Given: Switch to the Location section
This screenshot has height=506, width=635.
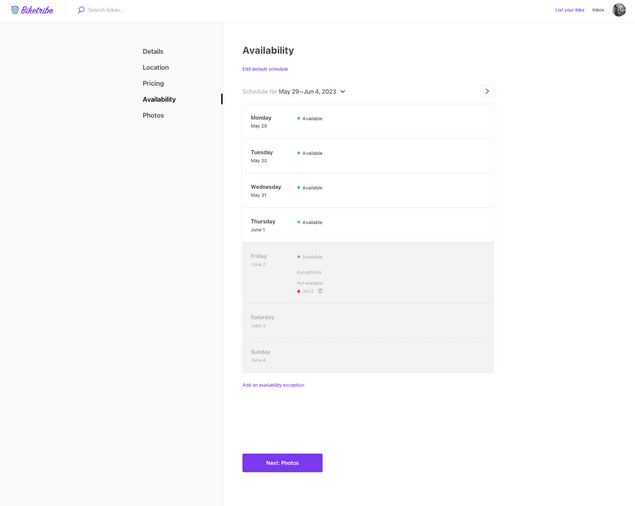Looking at the screenshot, I should pyautogui.click(x=156, y=67).
